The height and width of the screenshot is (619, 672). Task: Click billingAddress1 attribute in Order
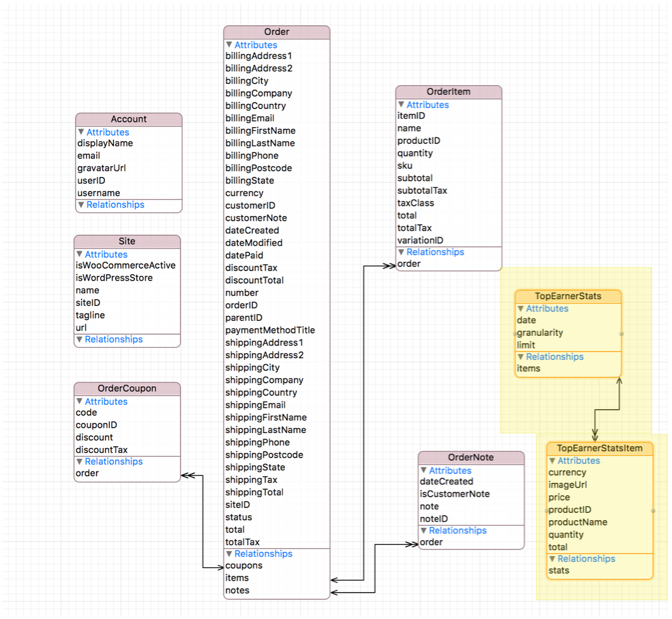pyautogui.click(x=259, y=56)
